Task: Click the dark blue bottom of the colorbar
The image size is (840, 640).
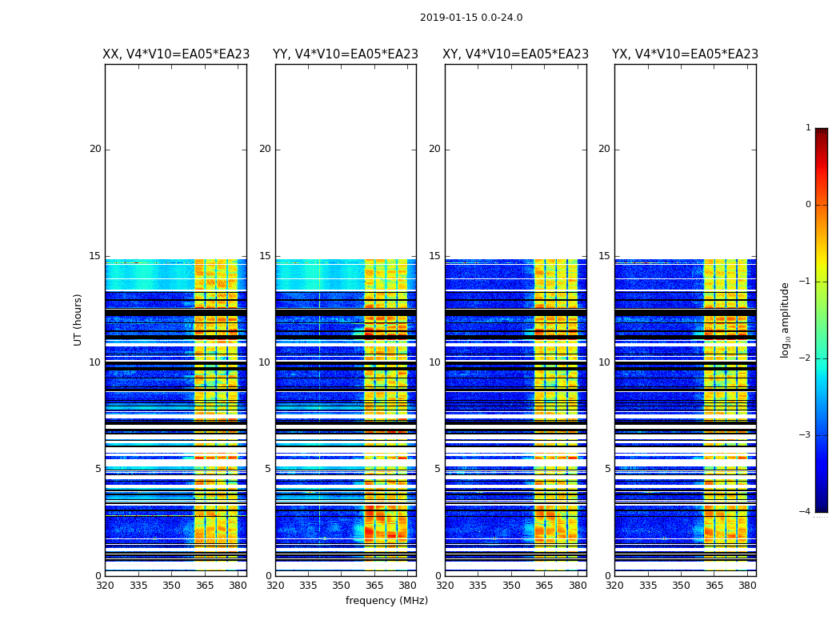Action: tap(821, 506)
